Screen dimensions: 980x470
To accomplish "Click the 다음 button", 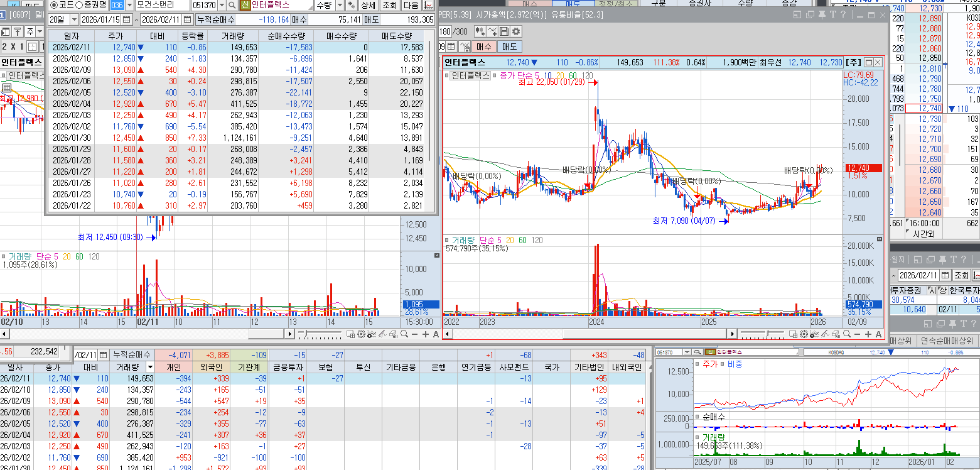I will 411,5.
